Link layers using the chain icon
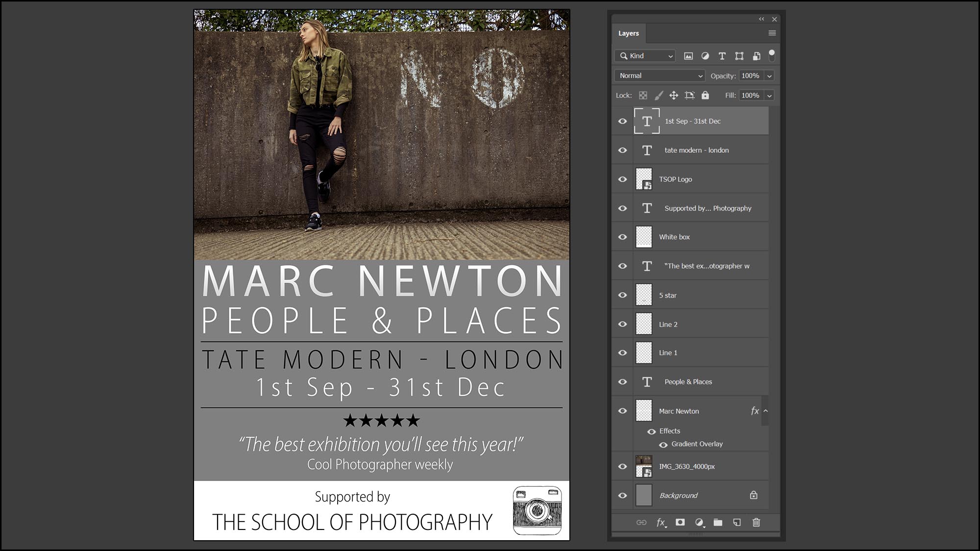The height and width of the screenshot is (551, 980). click(x=640, y=523)
